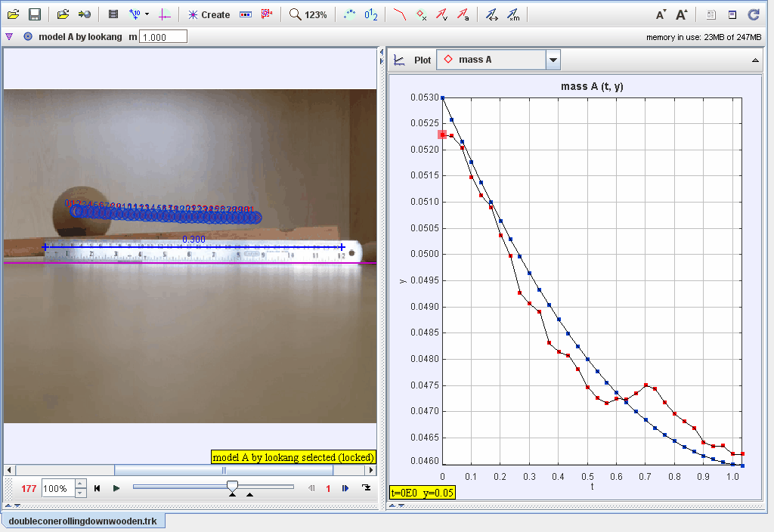Click the plot title mass A (t, y)
The width and height of the screenshot is (774, 532).
(592, 86)
